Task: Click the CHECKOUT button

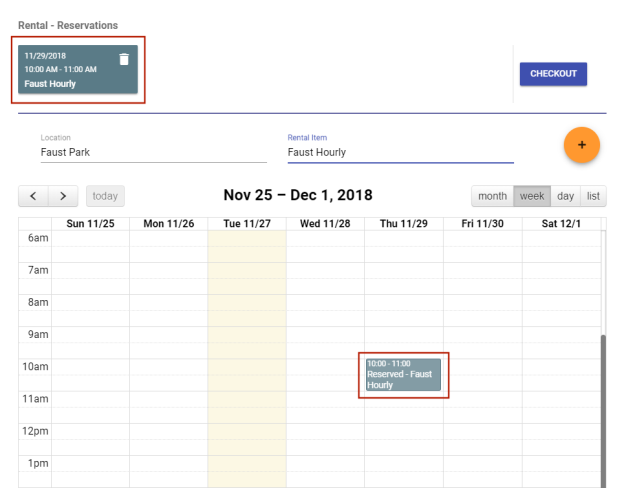Action: 553,74
